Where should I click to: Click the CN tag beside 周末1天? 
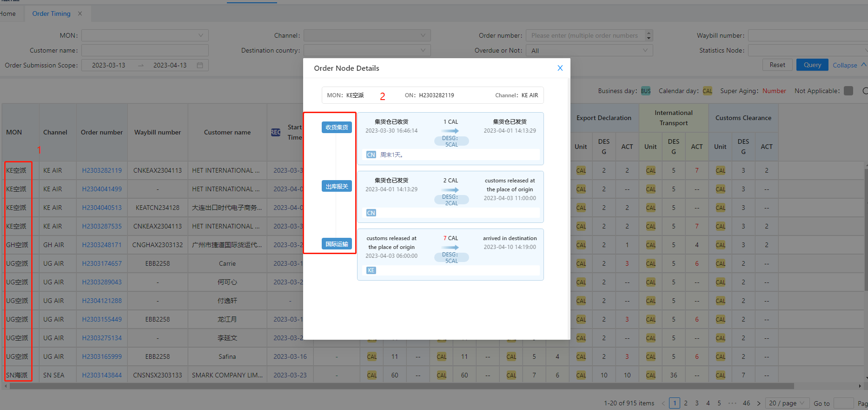click(x=371, y=155)
